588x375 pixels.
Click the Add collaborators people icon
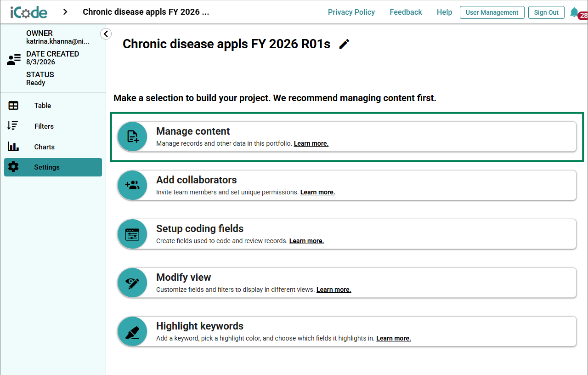click(x=132, y=185)
